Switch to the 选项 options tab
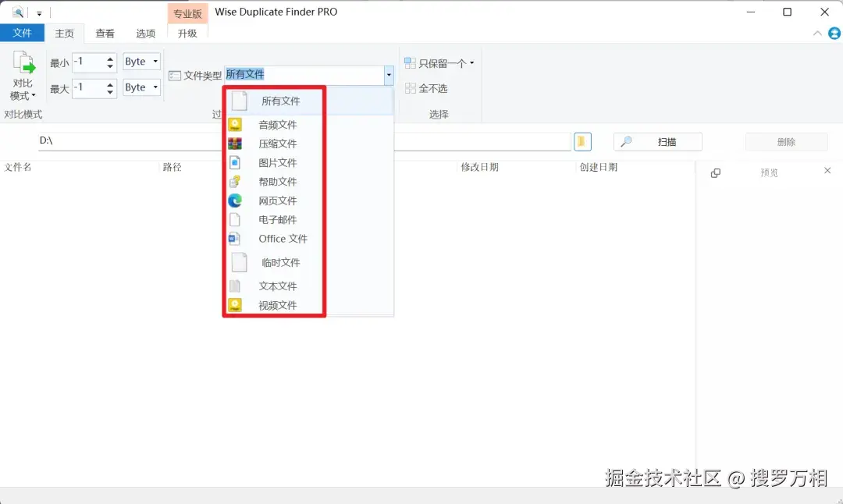The width and height of the screenshot is (843, 504). pyautogui.click(x=146, y=34)
